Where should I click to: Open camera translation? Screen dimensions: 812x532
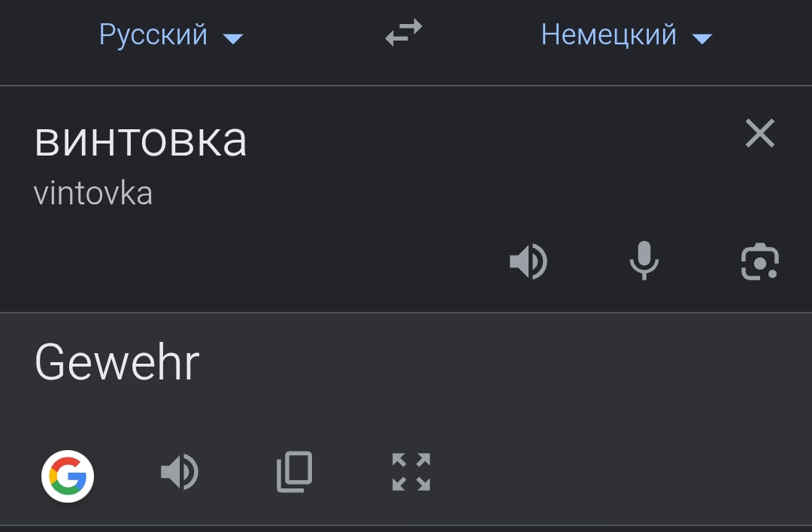point(759,262)
